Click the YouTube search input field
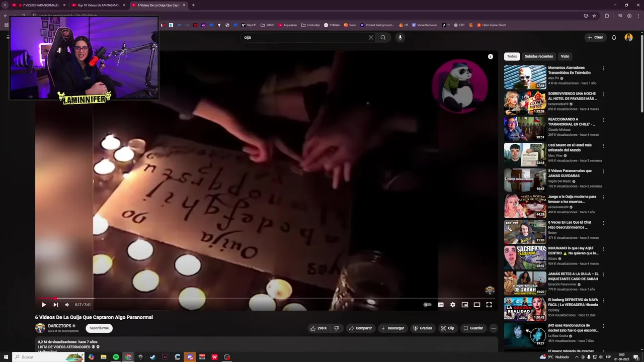The width and height of the screenshot is (644, 362). [x=304, y=37]
